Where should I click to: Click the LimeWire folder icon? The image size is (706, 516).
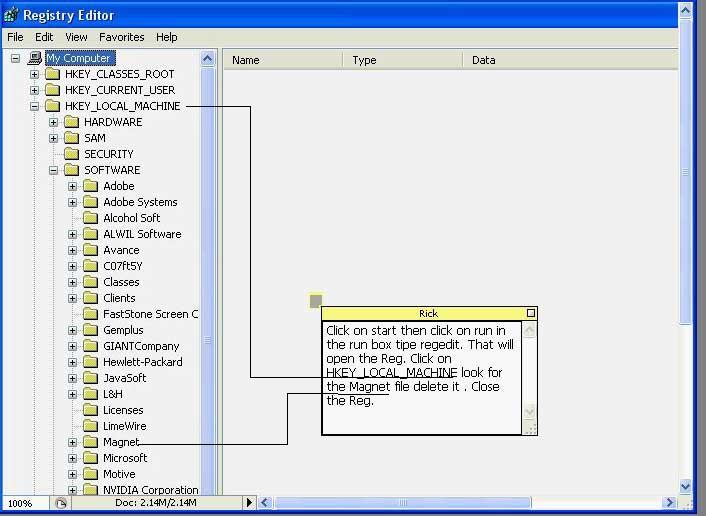(90, 426)
